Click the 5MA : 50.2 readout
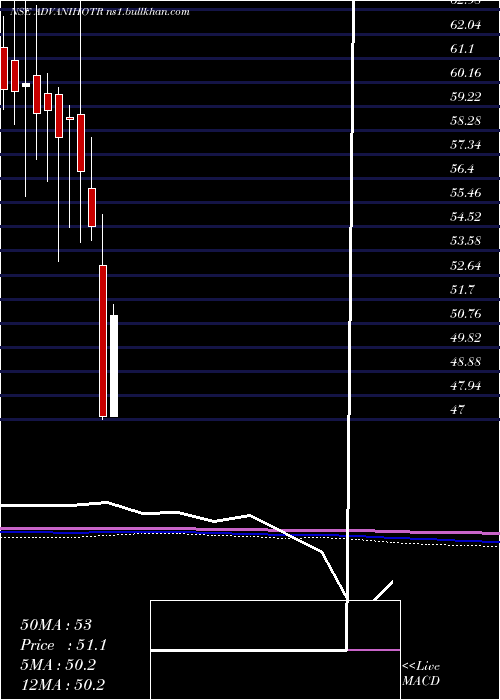500x700 pixels. (58, 665)
